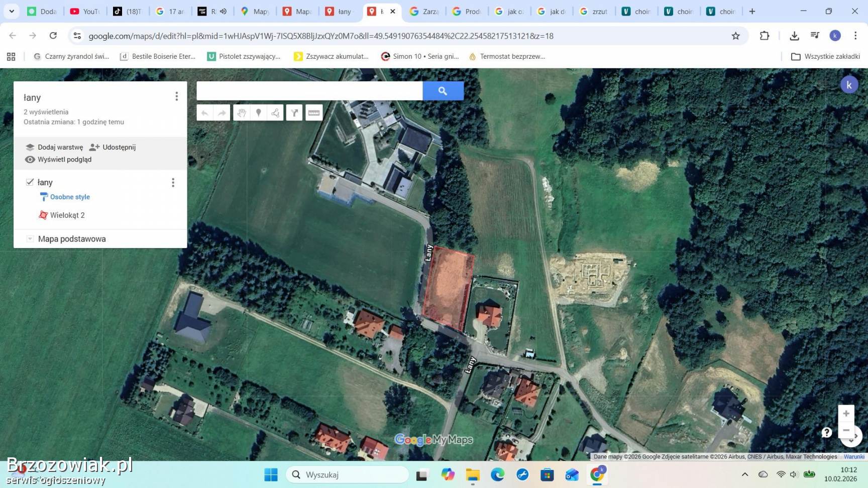Bookmark this page with the star icon
This screenshot has width=868, height=488.
coord(735,36)
